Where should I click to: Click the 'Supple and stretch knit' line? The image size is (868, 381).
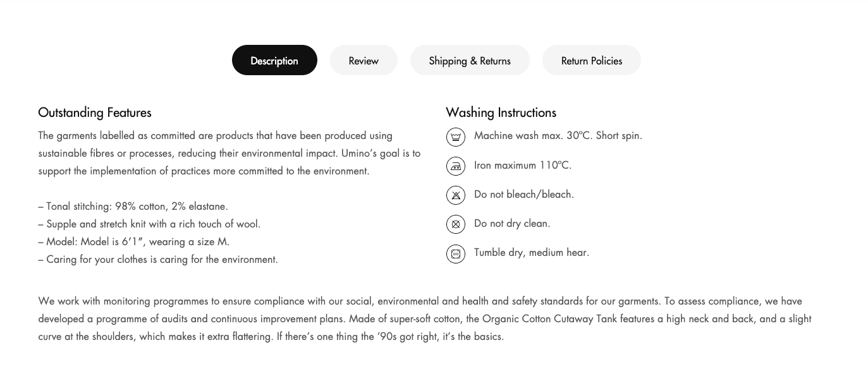coord(149,224)
